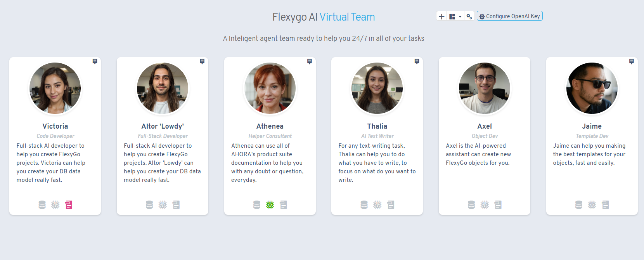This screenshot has height=260, width=644.
Task: Click the 'Helper Consultant' role label
Action: click(x=270, y=136)
